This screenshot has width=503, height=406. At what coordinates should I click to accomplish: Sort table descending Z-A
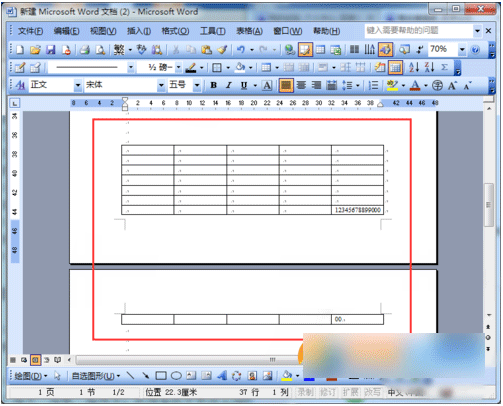[429, 68]
